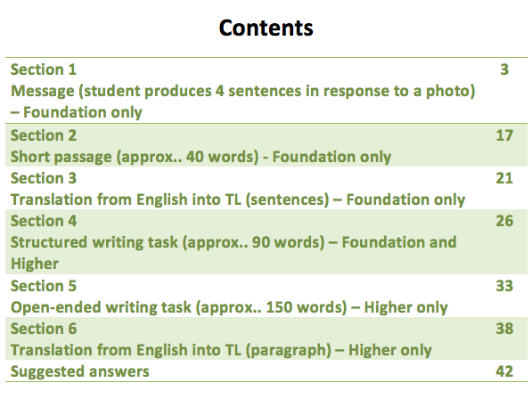Select the Short passage 40 words entry
Image resolution: width=532 pixels, height=399 pixels.
point(201,157)
